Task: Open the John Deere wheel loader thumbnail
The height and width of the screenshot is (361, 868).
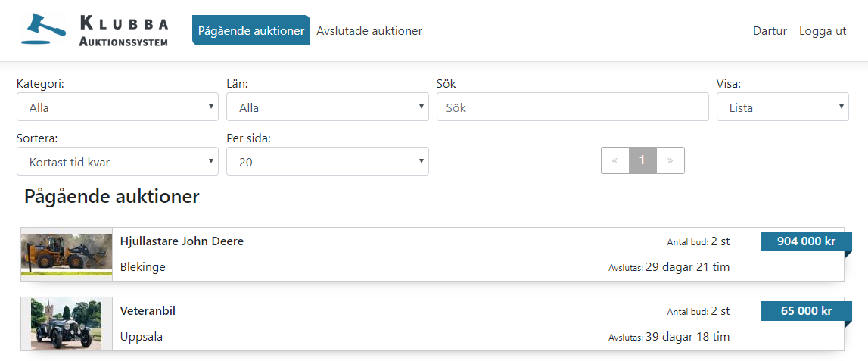Action: tap(67, 254)
